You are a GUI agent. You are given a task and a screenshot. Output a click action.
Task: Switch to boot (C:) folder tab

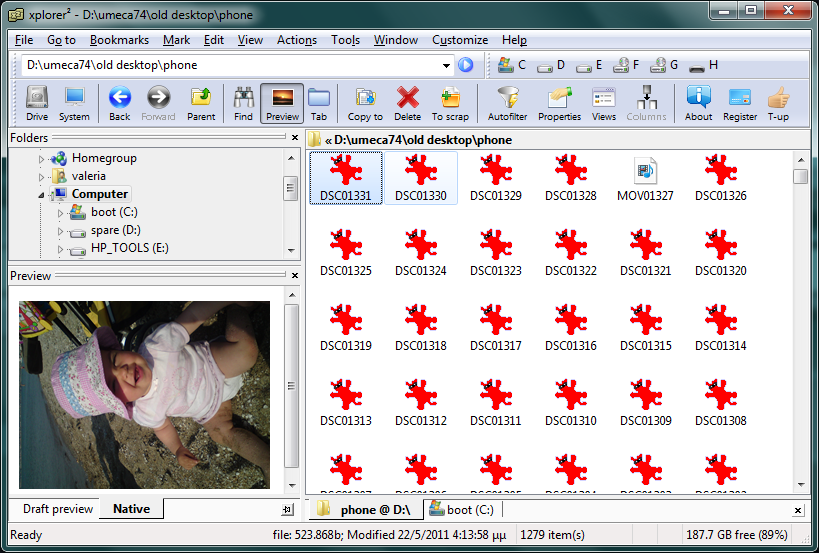coord(462,510)
